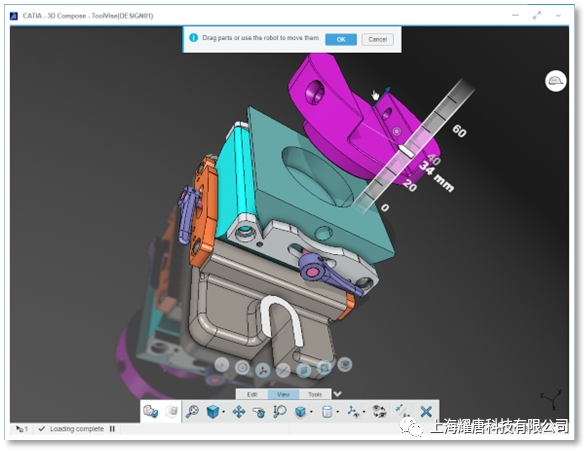Click OK in the drag parts prompt
Image resolution: width=588 pixels, height=453 pixels.
(340, 39)
